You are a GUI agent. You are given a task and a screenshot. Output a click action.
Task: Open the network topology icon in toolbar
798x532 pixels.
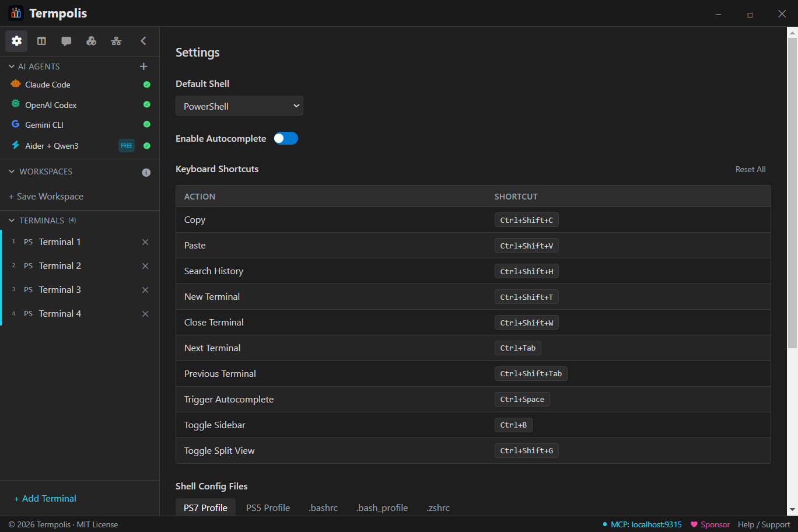coord(116,41)
